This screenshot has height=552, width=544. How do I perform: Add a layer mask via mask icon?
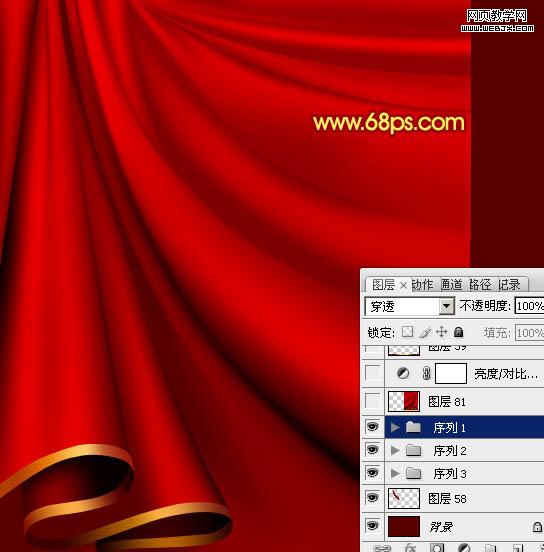tap(437, 548)
